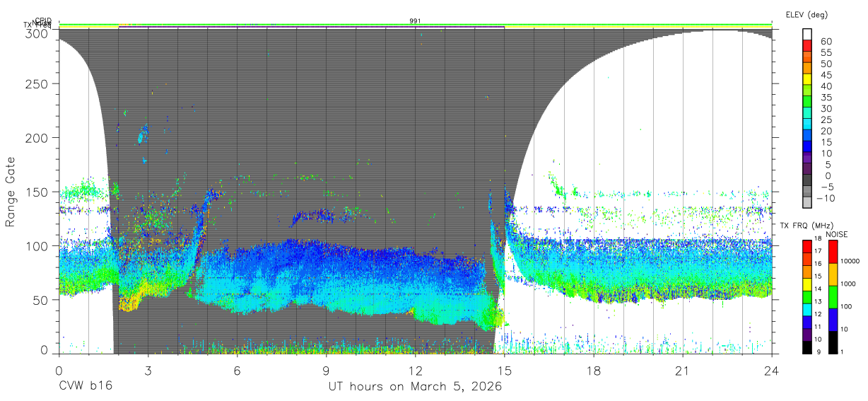
Task: Click the x-axis tick label "24"
Action: (x=772, y=371)
